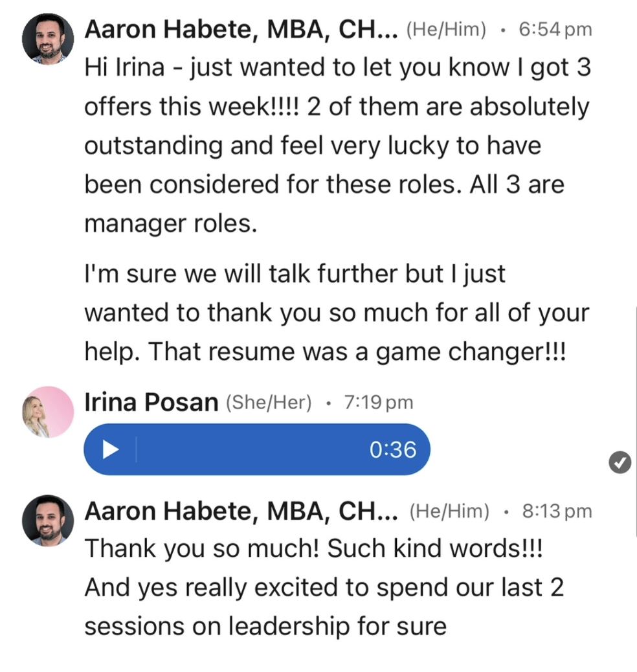
Task: Click the 0:36 duration on audio message
Action: (392, 449)
